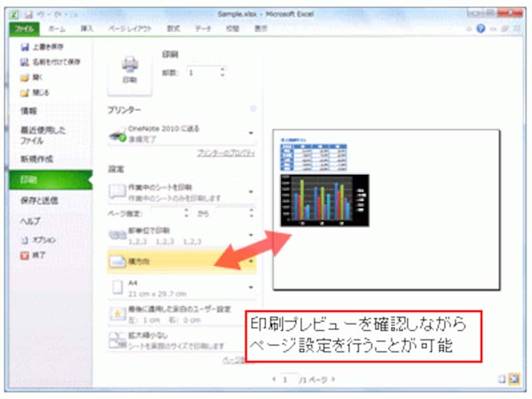This screenshot has width=532, height=399.
Task: Click the Excel logo icon in title bar
Action: 14,14
